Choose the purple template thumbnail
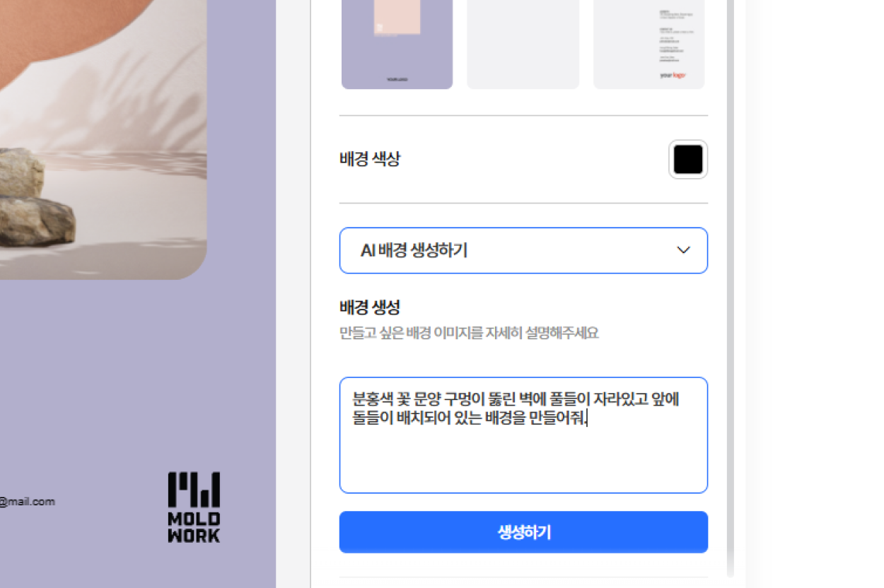The image size is (884, 588). [397, 44]
